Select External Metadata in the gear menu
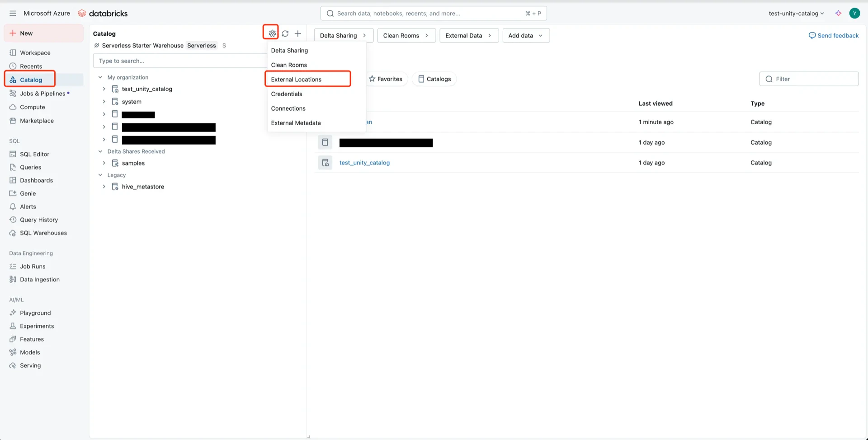Screen dimensions: 868x440 pyautogui.click(x=316, y=122)
